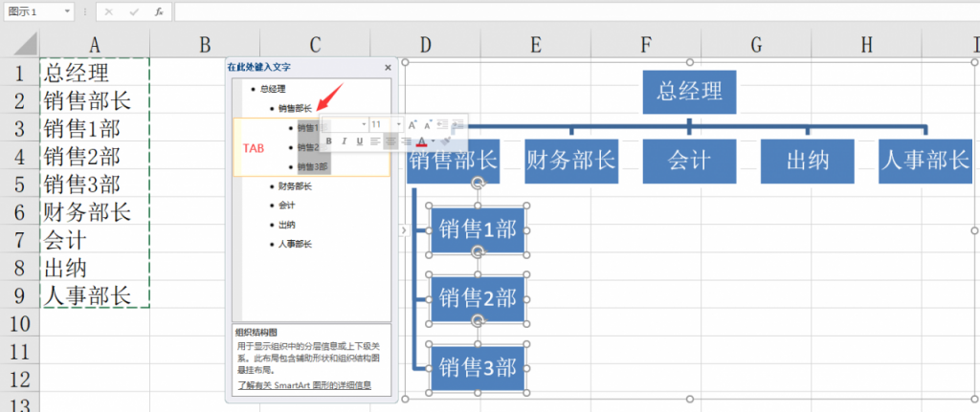Viewport: 980px width, 412px height.
Task: Click the Insert Function fx icon
Action: [158, 11]
